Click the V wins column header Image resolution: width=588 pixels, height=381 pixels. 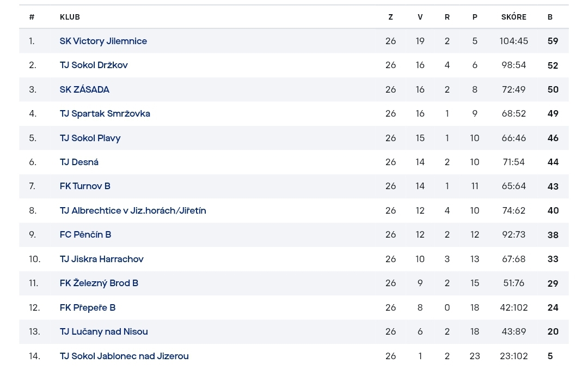420,17
